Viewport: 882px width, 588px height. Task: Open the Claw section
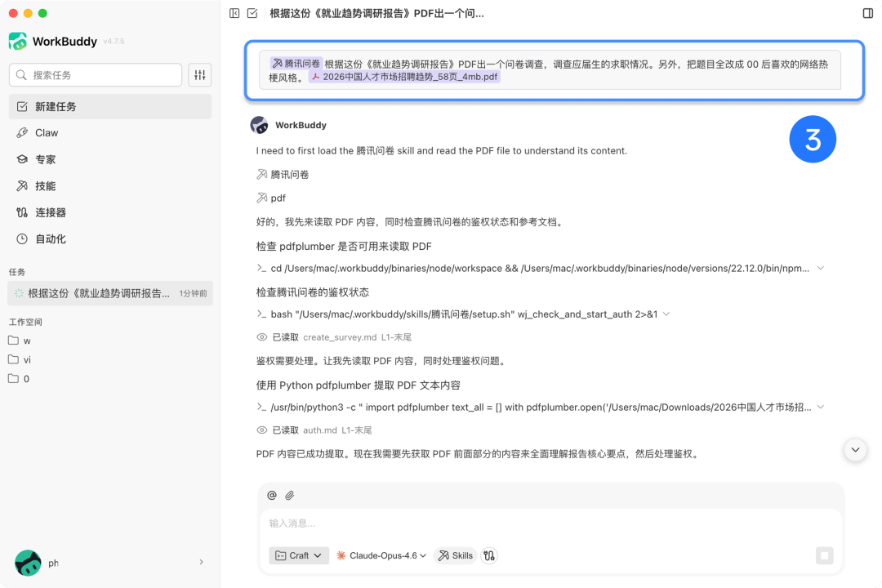pos(110,133)
